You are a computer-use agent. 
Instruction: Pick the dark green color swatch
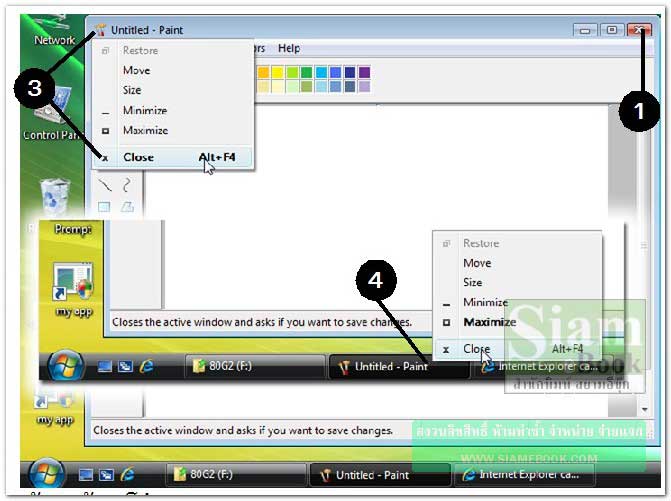pos(306,72)
